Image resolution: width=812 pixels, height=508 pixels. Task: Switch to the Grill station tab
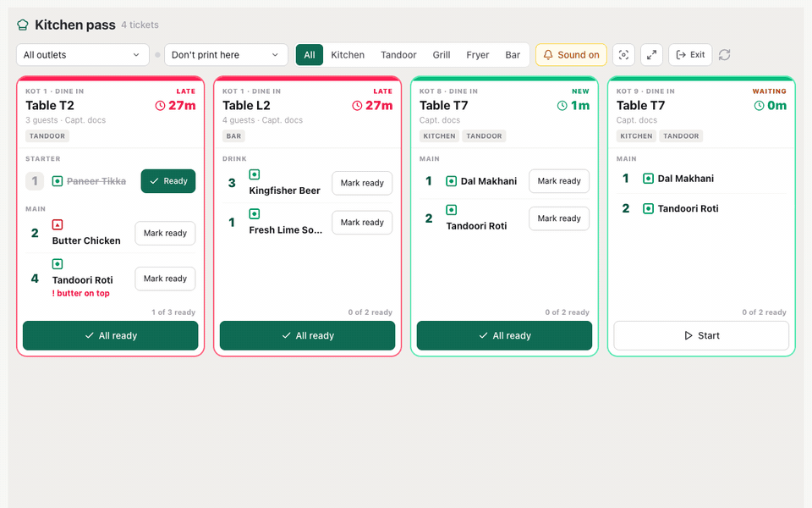(x=442, y=55)
